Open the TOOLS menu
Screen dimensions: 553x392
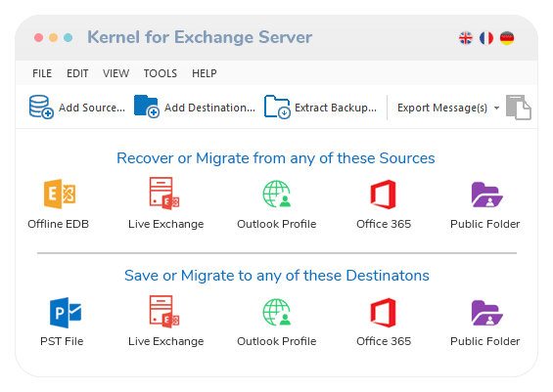[161, 73]
